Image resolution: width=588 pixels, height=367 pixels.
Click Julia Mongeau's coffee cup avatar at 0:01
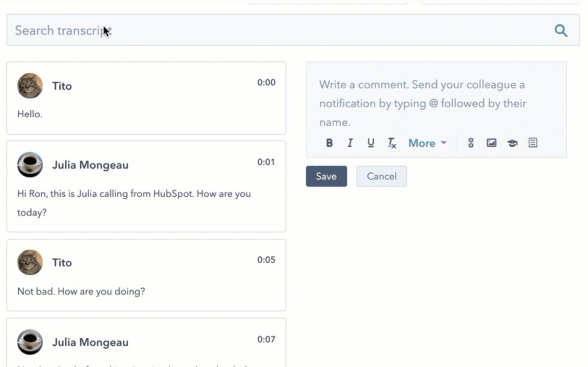point(30,165)
